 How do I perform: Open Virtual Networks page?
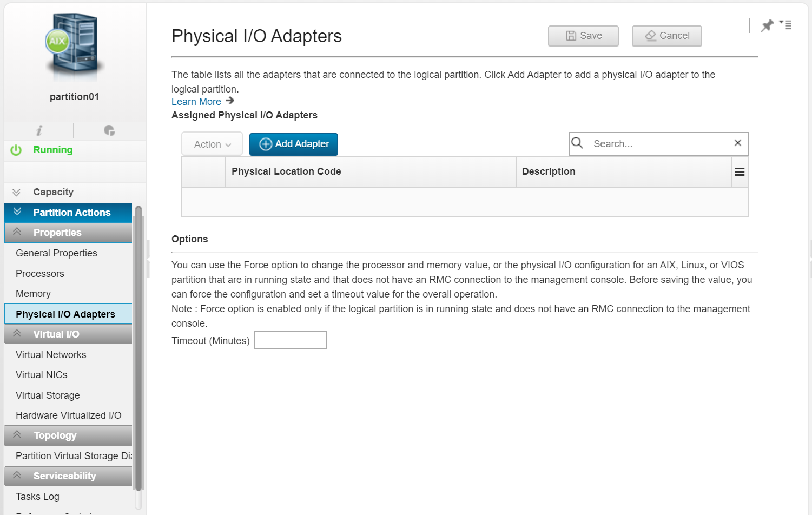51,355
